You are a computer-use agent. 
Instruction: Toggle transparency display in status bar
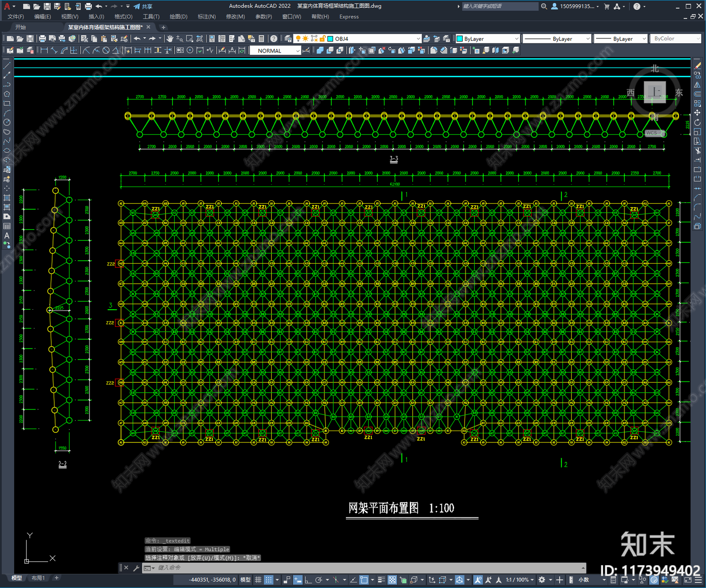click(392, 580)
